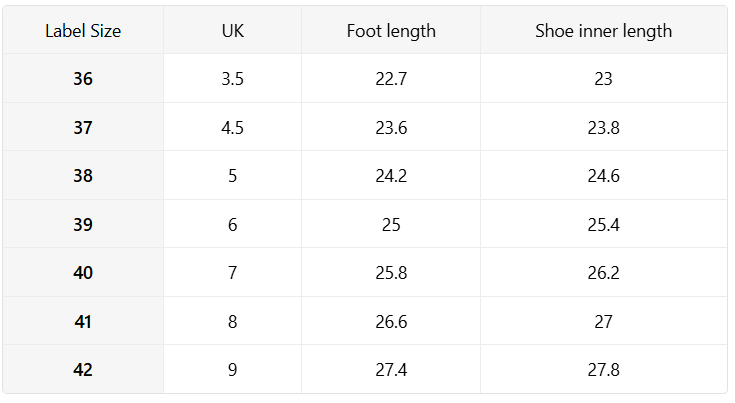Screen dimensions: 735x403
Task: Click foot length 22.7 cell
Action: coord(391,79)
